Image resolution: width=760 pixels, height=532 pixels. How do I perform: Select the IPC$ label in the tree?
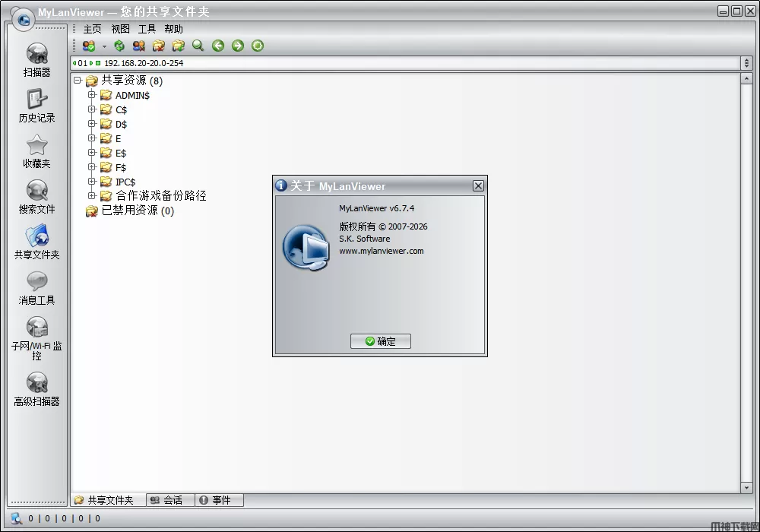click(125, 182)
